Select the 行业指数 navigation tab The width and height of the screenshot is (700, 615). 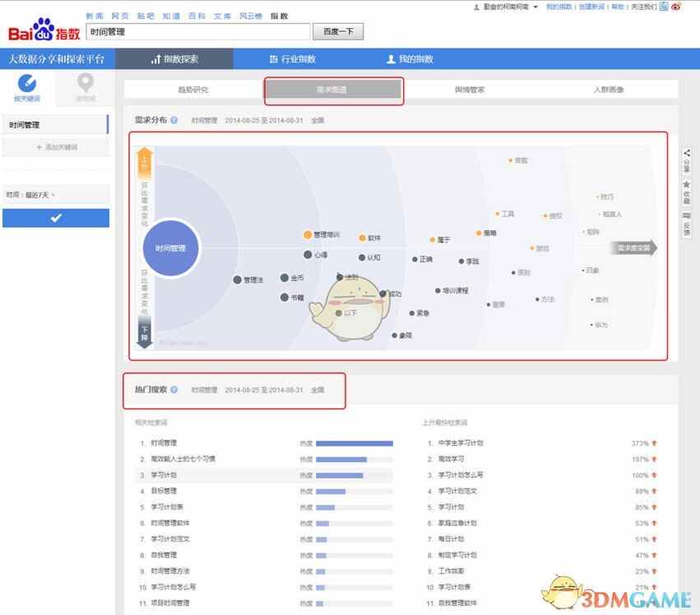tap(293, 59)
